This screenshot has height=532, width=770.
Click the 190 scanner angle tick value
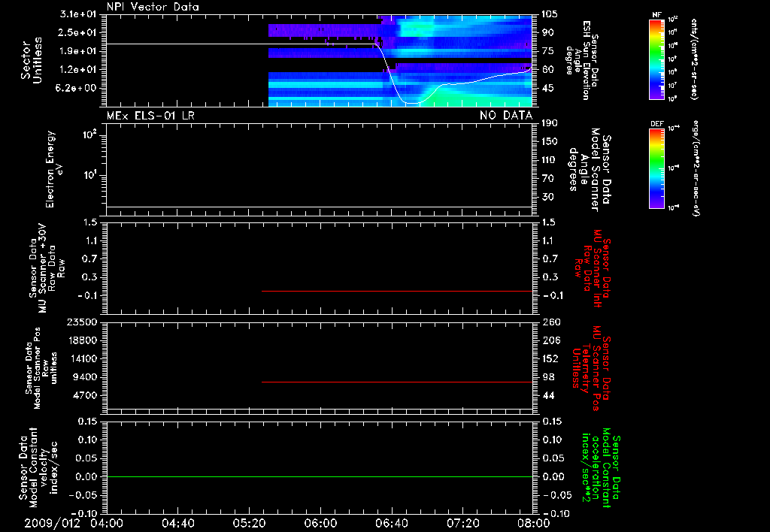point(550,123)
